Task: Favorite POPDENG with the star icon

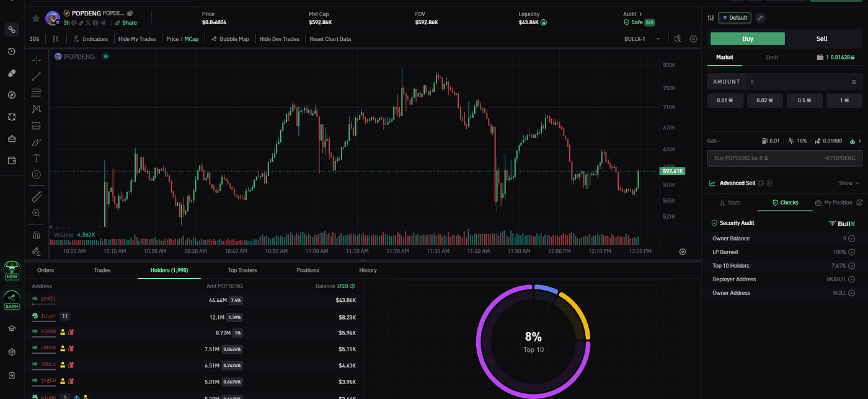Action: (x=36, y=18)
